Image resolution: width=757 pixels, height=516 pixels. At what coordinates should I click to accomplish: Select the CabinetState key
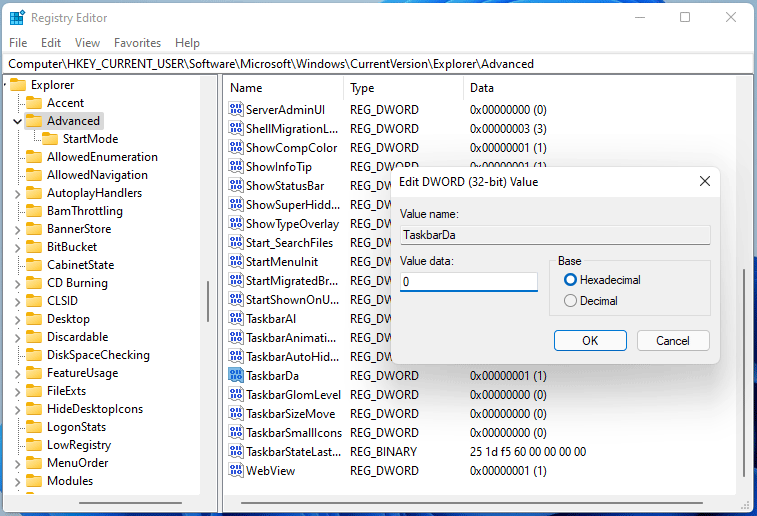pyautogui.click(x=81, y=265)
